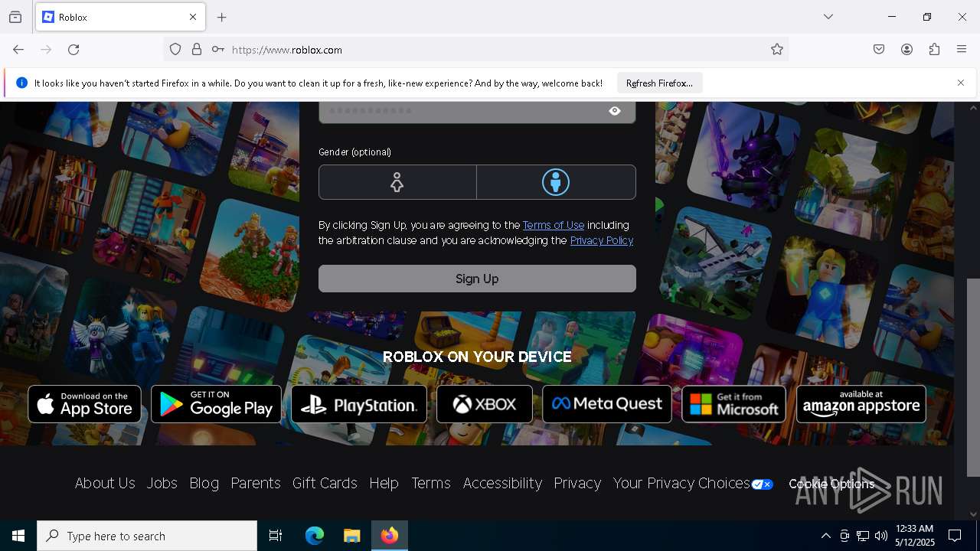Screen dimensions: 980x551
Task: Open a new tab
Action: click(x=222, y=17)
